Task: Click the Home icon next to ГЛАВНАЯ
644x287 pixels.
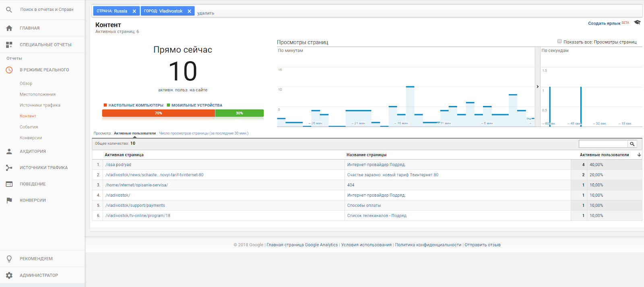Action: click(9, 28)
